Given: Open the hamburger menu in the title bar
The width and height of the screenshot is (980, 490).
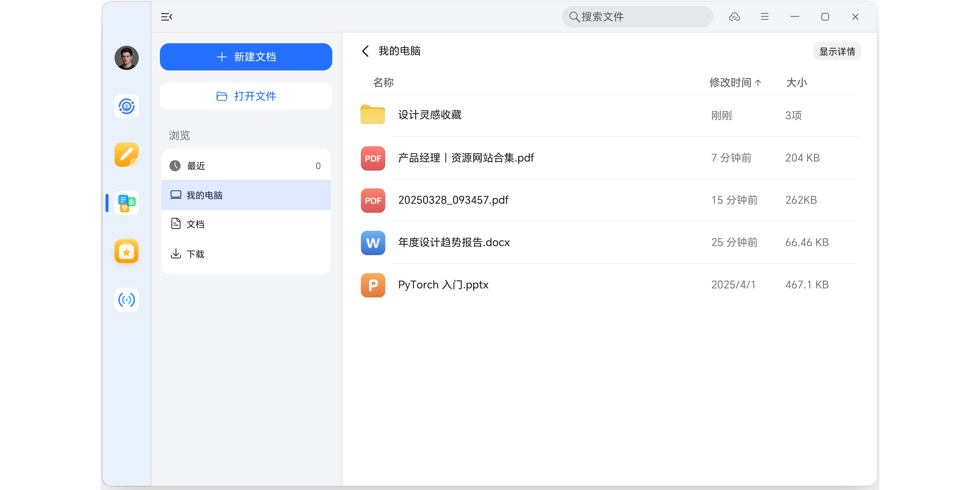Looking at the screenshot, I should [765, 17].
